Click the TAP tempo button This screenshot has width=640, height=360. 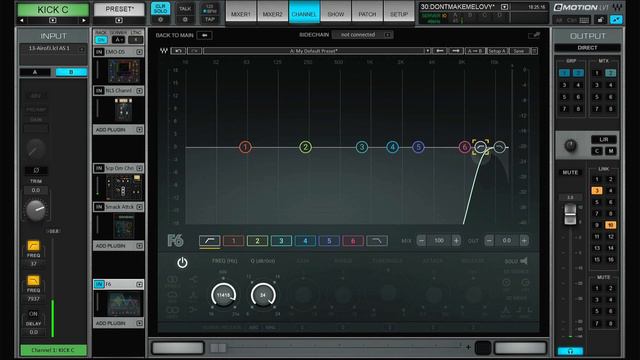point(210,19)
